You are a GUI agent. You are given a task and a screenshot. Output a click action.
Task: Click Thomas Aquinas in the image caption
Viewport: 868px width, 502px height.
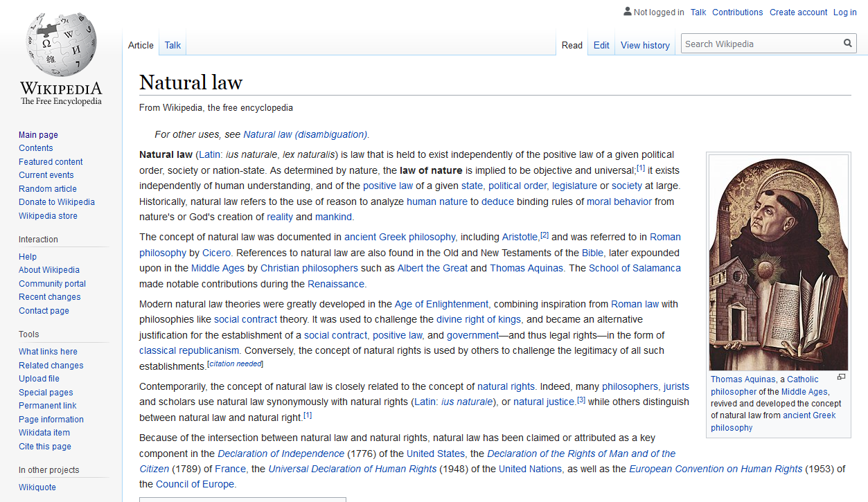[743, 379]
